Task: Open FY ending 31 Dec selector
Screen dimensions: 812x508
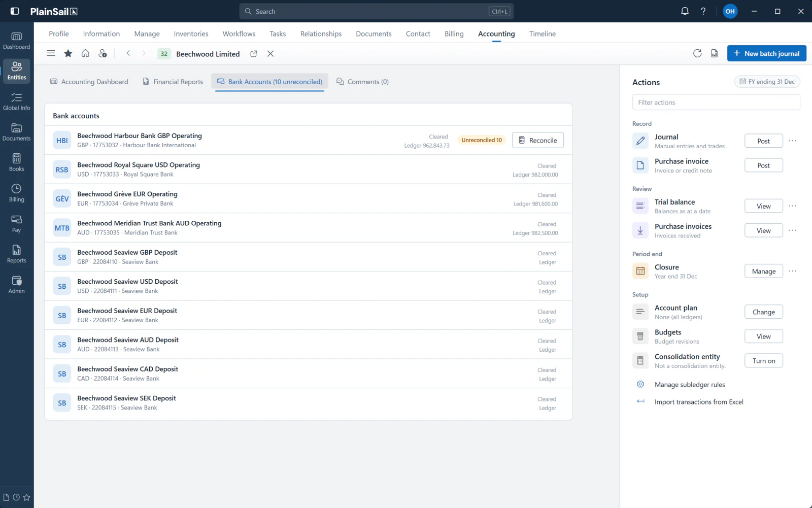Action: click(x=767, y=82)
